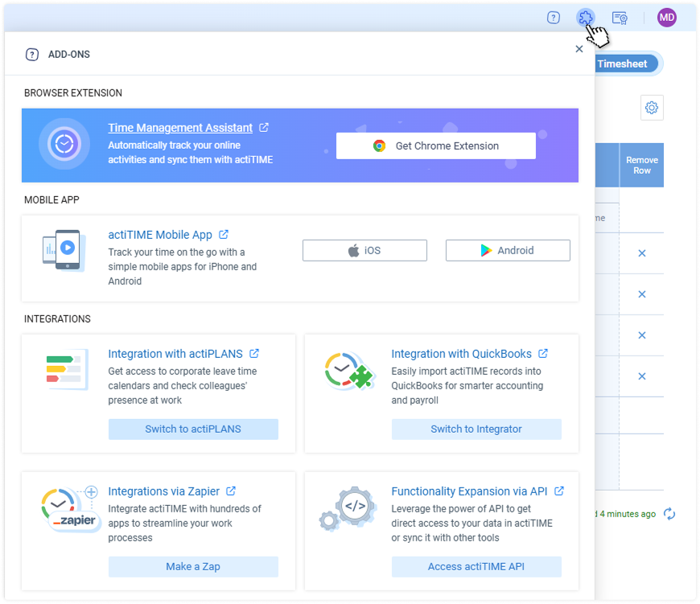Viewport: 700px width, 604px height.
Task: Click the Make a Zap button
Action: [x=193, y=566]
